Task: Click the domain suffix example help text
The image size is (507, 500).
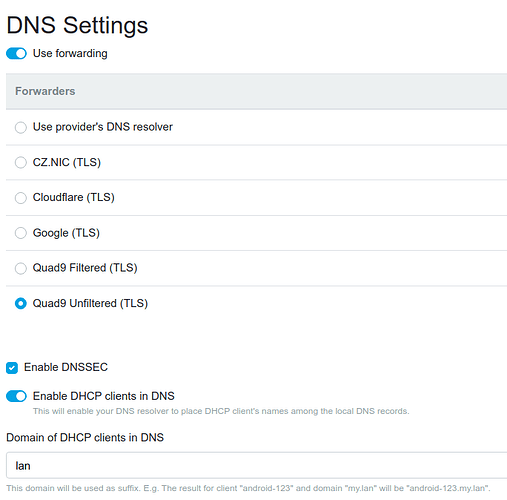Action: (x=248, y=488)
